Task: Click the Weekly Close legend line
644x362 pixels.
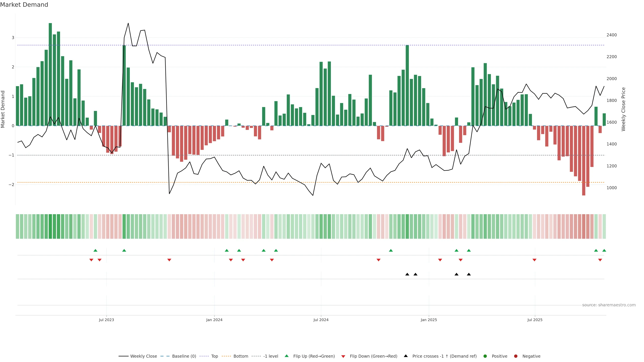Action: (x=123, y=356)
